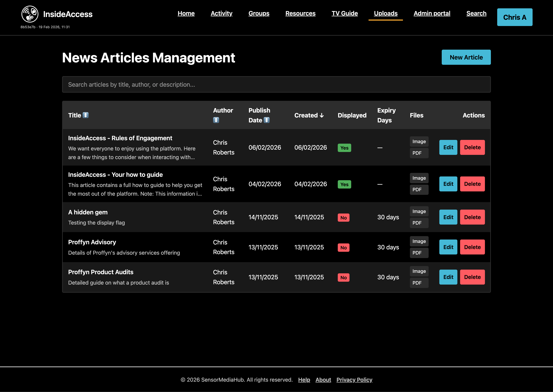
Task: Open the Chris A account menu
Action: click(x=515, y=17)
